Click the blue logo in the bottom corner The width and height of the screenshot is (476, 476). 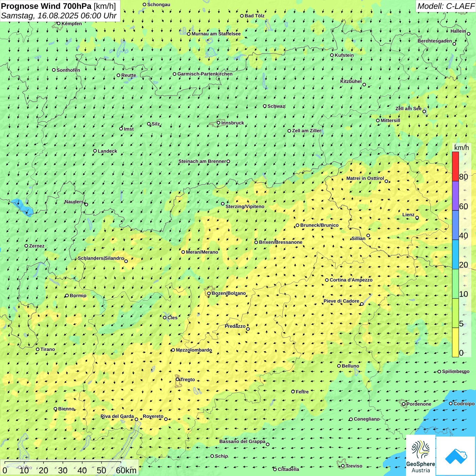[456, 456]
